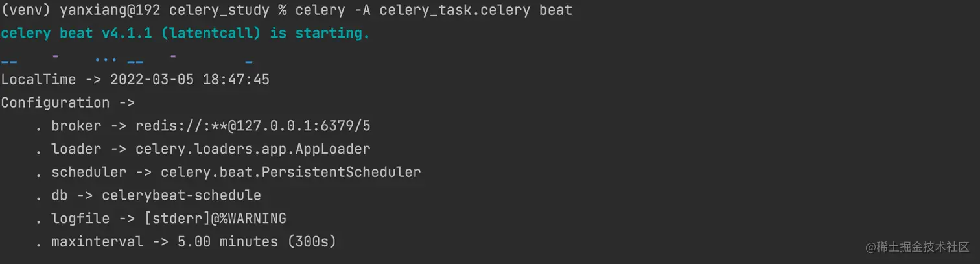Click the scheduler label
Image resolution: width=980 pixels, height=264 pixels.
89,173
